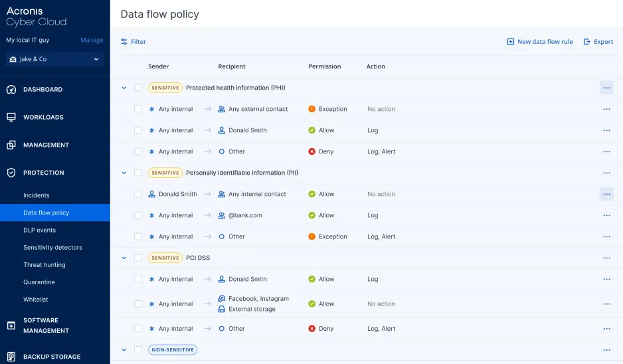The image size is (623, 364).
Task: Open three-dot menu for PHI group row
Action: [x=606, y=88]
